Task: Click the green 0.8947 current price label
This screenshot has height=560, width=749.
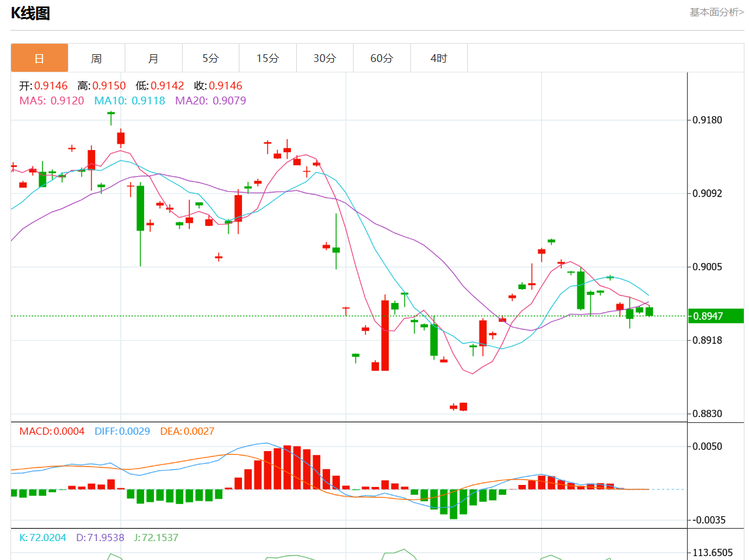Action: click(716, 316)
